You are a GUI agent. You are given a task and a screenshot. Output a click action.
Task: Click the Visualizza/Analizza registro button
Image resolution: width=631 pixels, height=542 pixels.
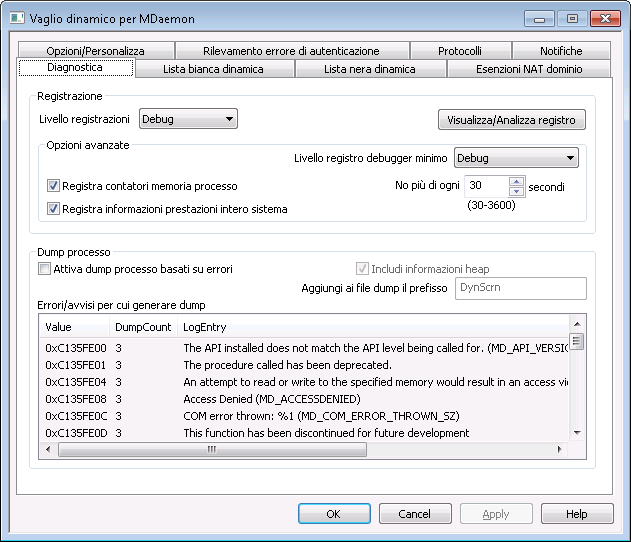point(511,120)
